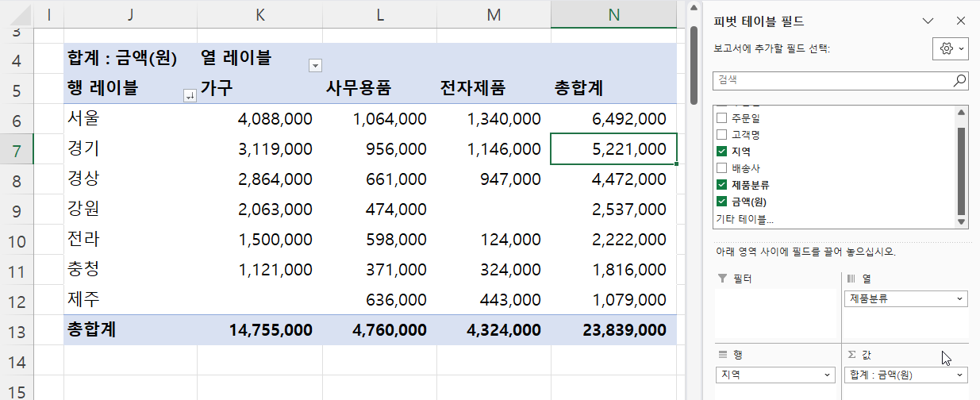The width and height of the screenshot is (980, 400).
Task: Click the 열 area columns icon
Action: (851, 279)
